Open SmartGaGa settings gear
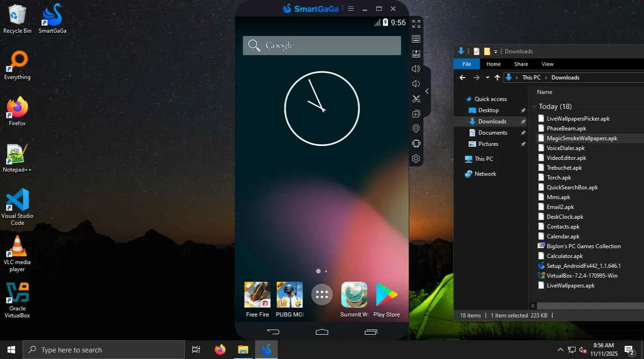Screen dimensions: 644x359 (416, 158)
